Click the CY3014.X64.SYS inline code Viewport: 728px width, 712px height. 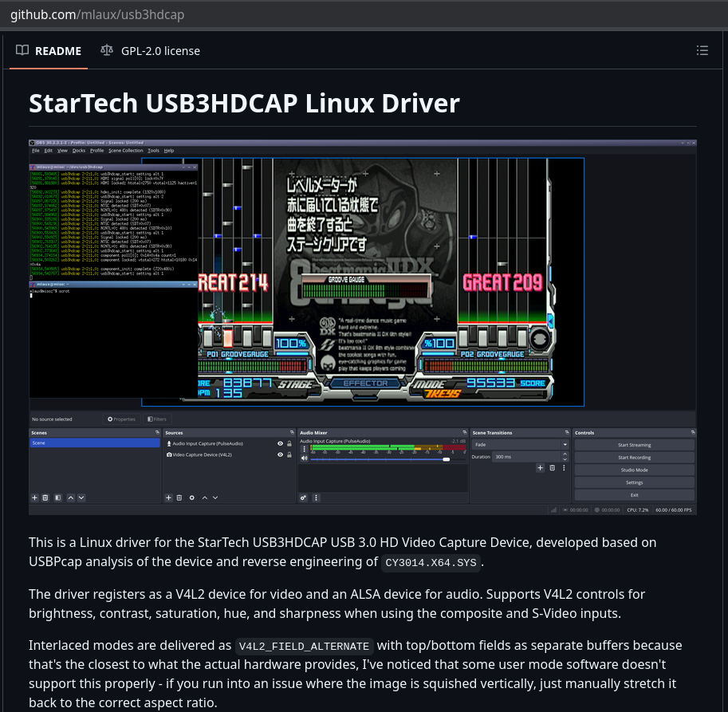(x=431, y=563)
